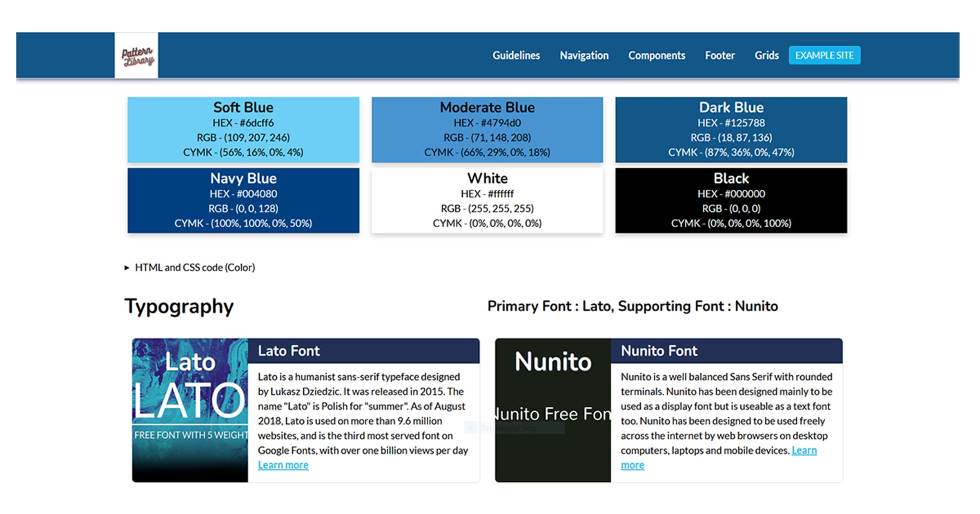Click the Pattern Library logo
The width and height of the screenshot is (980, 514).
[137, 55]
